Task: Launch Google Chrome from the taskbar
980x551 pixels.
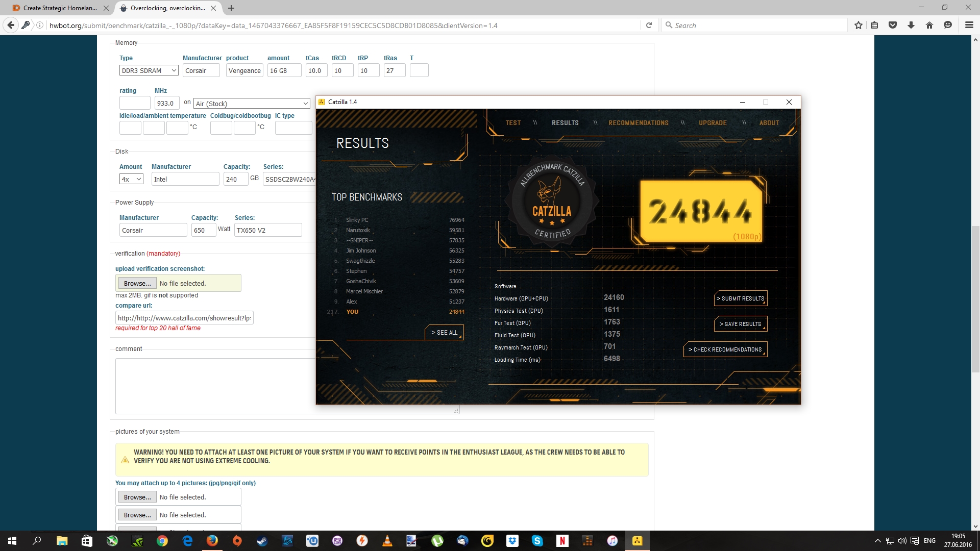Action: 162,541
